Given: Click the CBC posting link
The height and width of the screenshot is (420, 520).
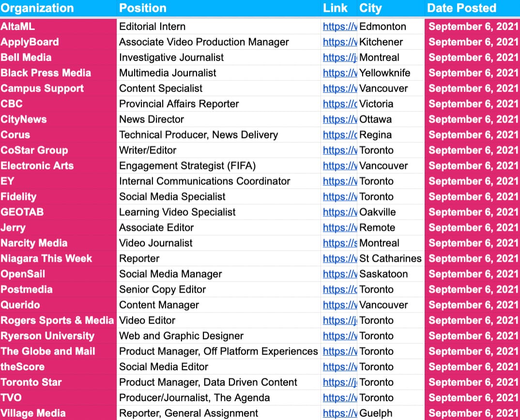Looking at the screenshot, I should click(339, 104).
